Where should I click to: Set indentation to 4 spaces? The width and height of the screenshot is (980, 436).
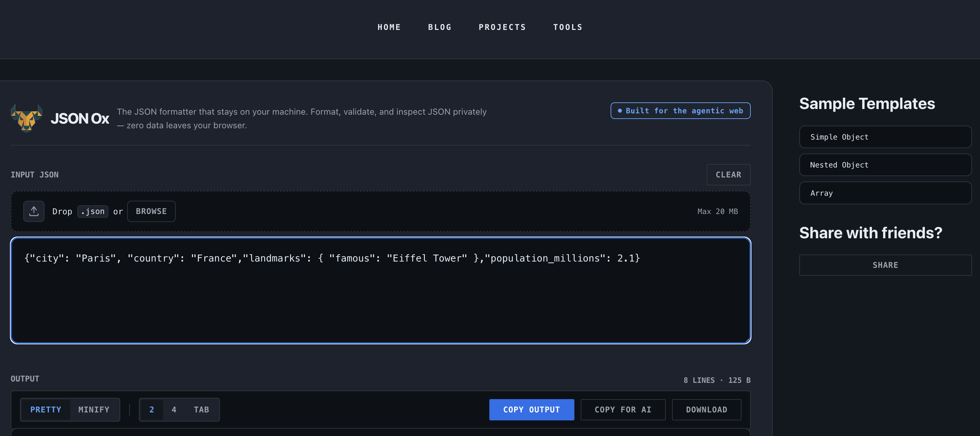[174, 410]
